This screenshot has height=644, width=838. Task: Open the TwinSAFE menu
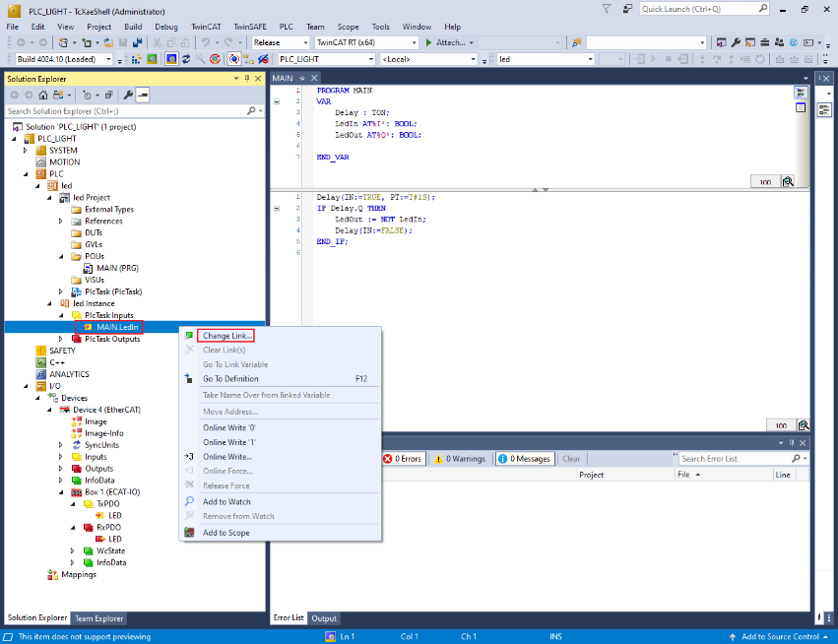pos(249,27)
